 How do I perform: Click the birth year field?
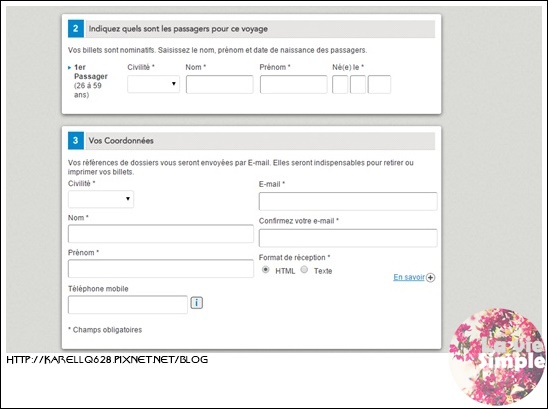point(379,84)
